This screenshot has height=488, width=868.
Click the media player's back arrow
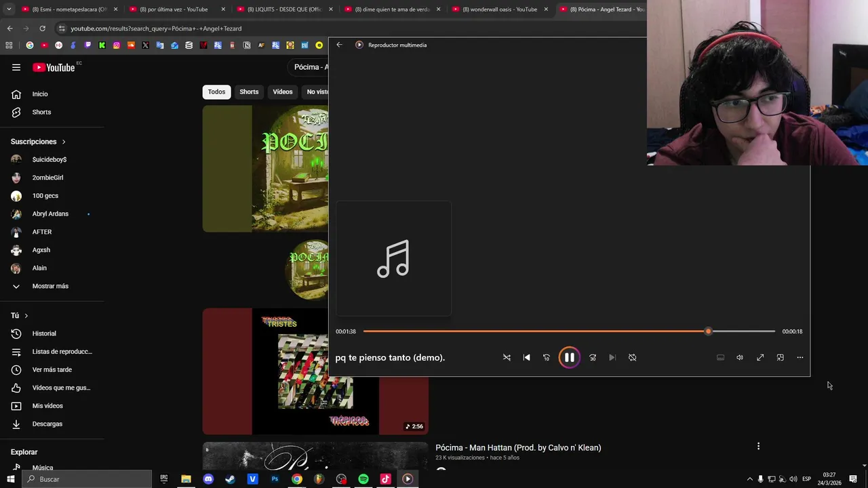tap(339, 45)
